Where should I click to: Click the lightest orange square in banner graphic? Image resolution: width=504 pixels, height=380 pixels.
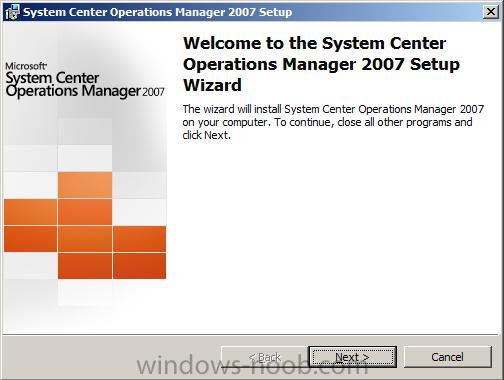(85, 185)
